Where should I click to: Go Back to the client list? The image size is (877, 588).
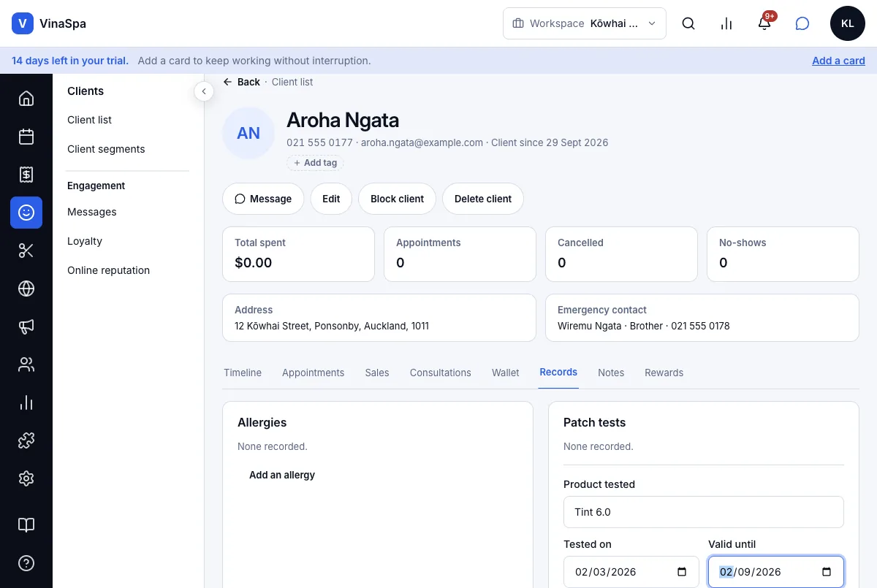click(x=242, y=82)
